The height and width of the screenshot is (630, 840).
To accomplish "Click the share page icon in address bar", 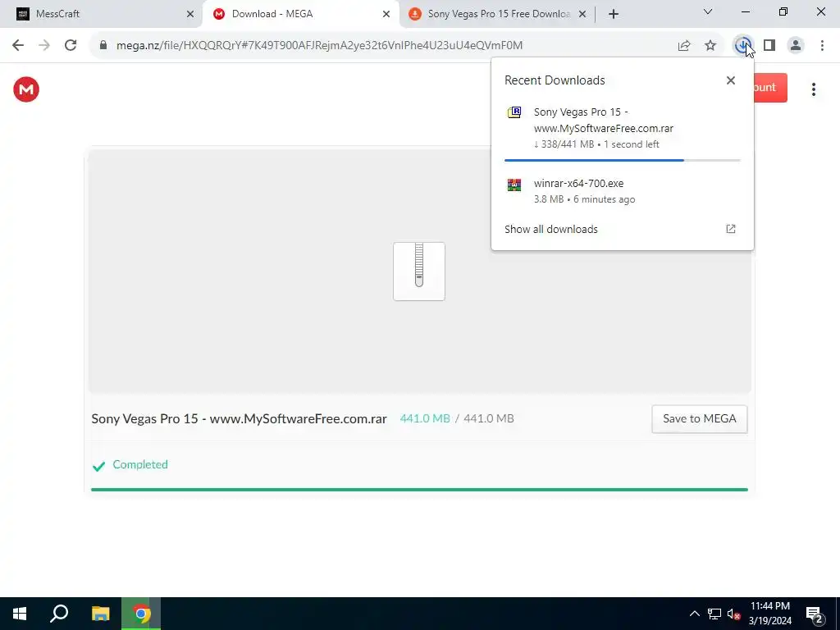I will pyautogui.click(x=684, y=46).
